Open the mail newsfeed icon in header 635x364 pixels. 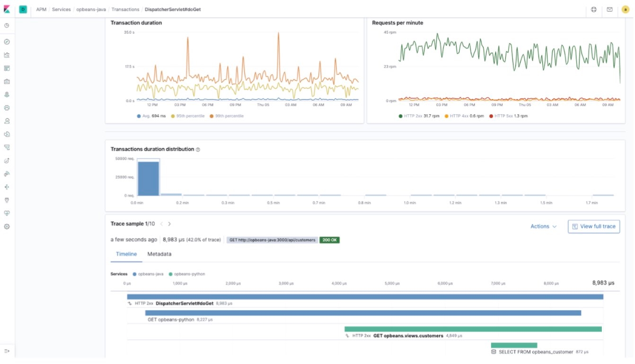click(609, 9)
